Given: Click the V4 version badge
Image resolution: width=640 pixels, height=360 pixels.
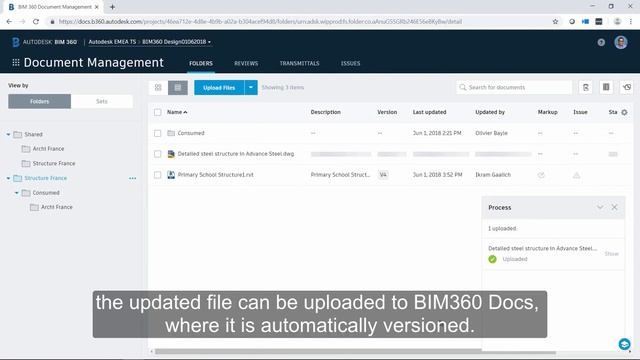Looking at the screenshot, I should click(383, 175).
